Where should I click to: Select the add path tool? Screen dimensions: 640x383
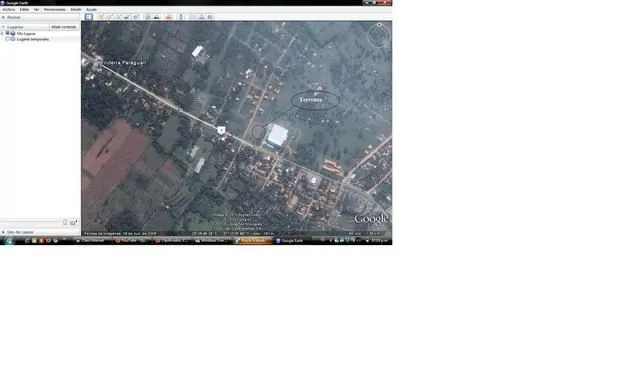pos(118,17)
